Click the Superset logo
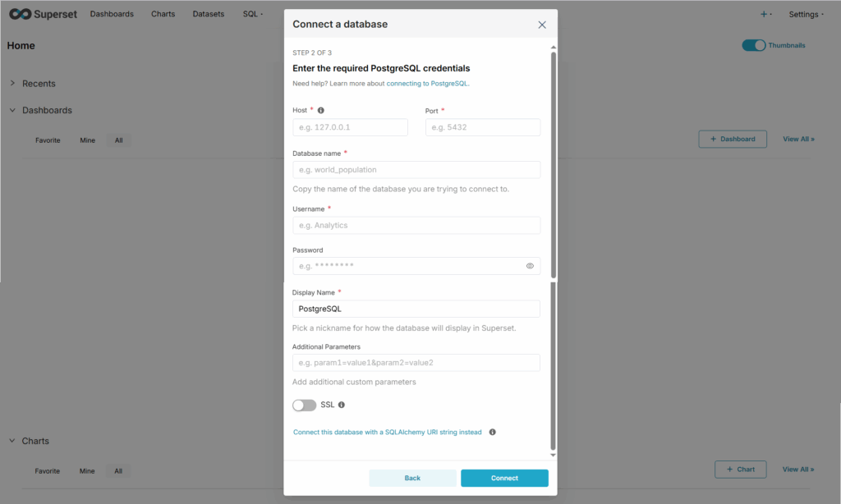Screen dimensions: 841x504 [43, 14]
